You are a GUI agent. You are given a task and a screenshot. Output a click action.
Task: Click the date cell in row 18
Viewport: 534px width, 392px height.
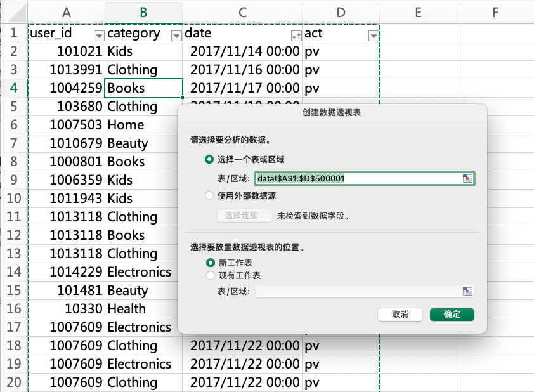point(242,346)
